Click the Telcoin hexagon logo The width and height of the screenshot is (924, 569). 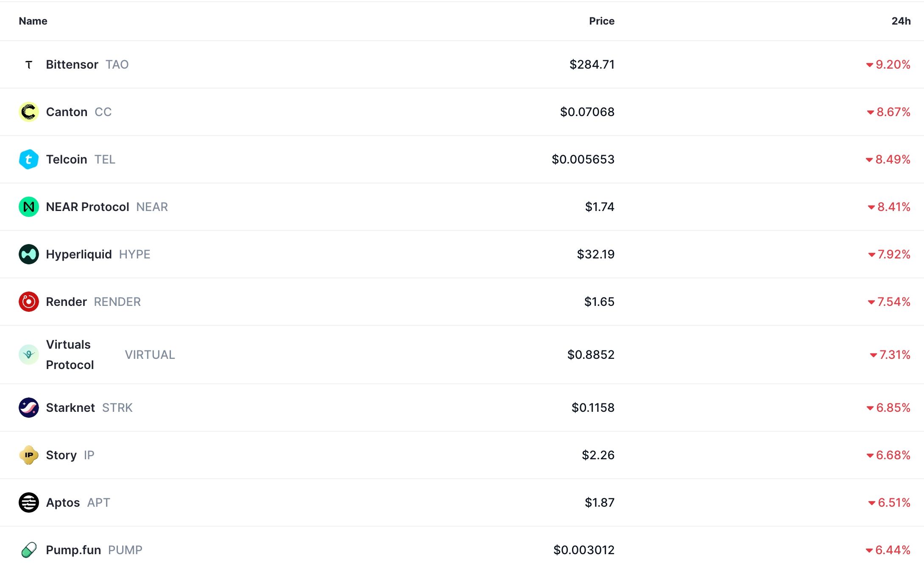click(x=28, y=159)
